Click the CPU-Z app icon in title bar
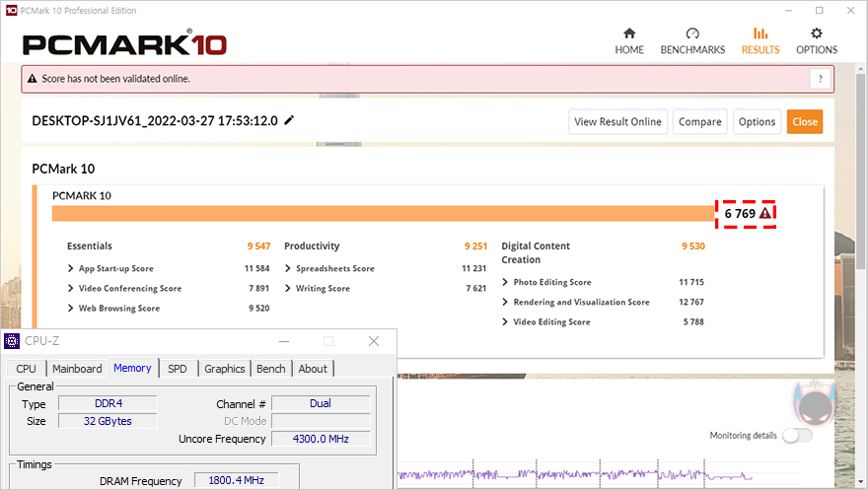 pyautogui.click(x=12, y=341)
